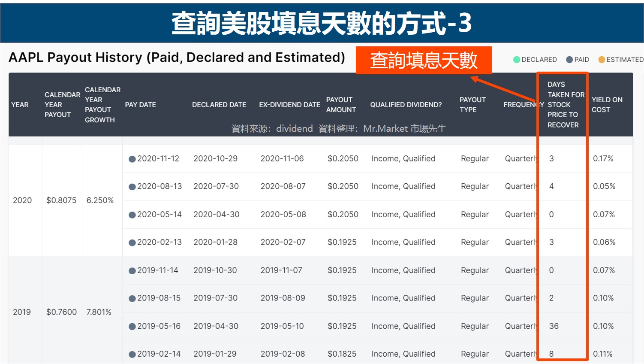
Task: Click the $0.1825 payout amount
Action: tap(342, 354)
